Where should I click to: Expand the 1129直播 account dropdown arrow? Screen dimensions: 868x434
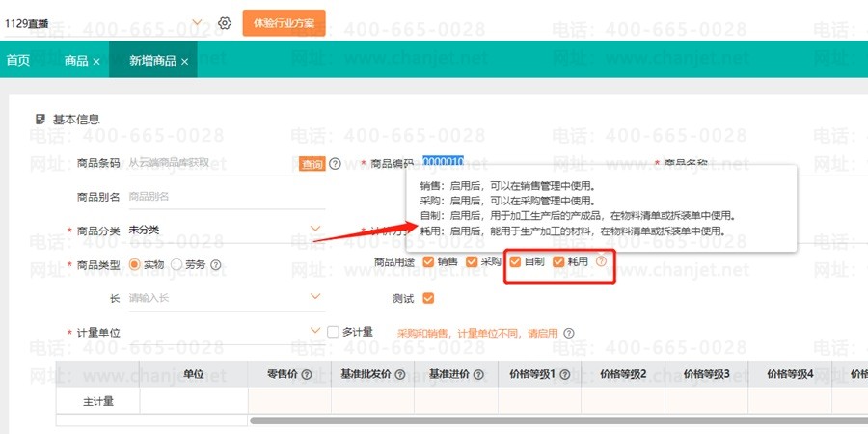pos(197,23)
